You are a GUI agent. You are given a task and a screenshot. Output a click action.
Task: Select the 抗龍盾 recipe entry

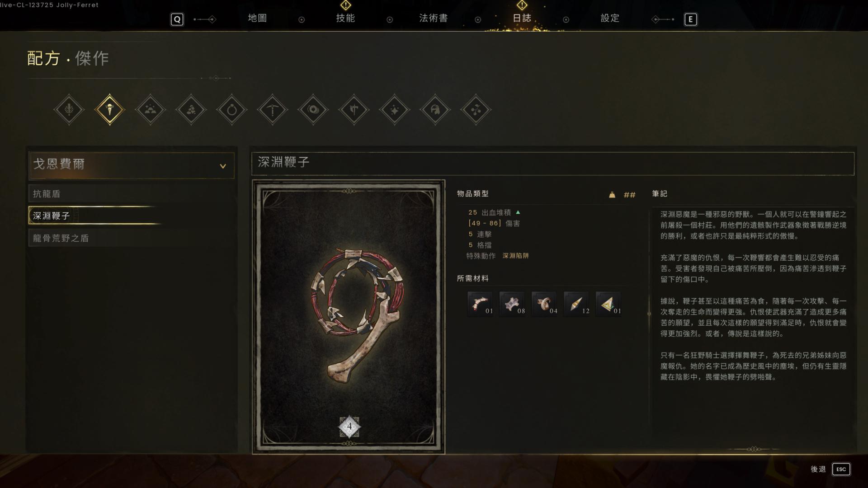click(x=131, y=194)
